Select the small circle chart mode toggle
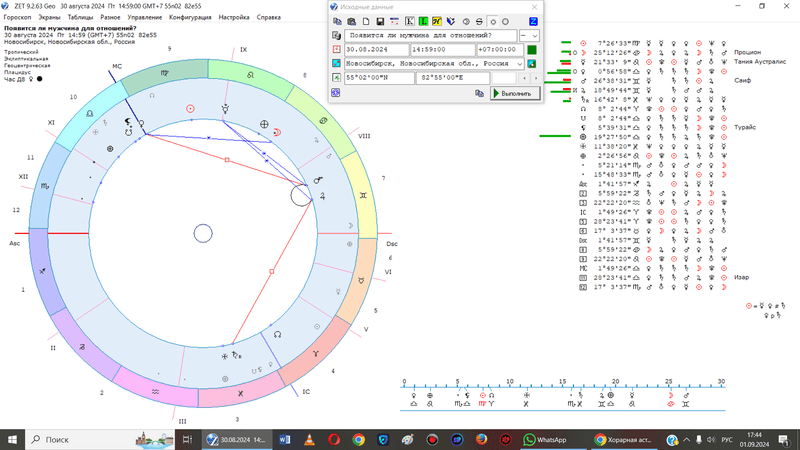Viewport: 800px width, 450px height. pyautogui.click(x=492, y=21)
